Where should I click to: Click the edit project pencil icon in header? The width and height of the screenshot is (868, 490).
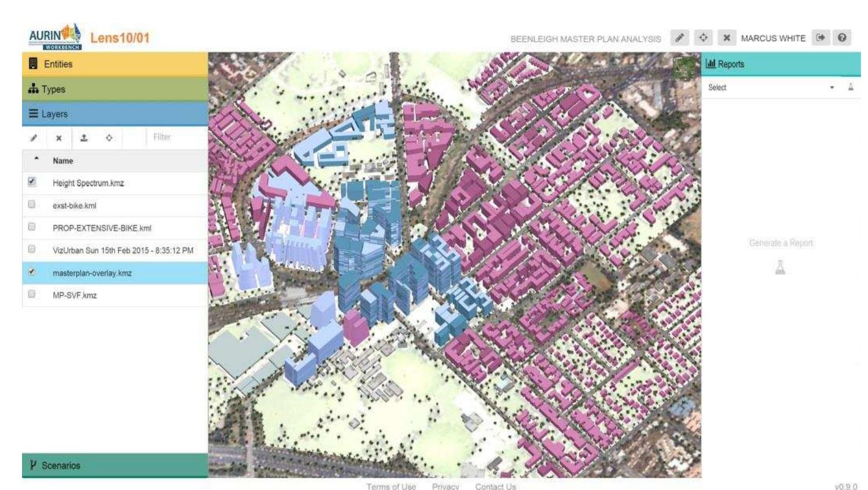click(679, 38)
